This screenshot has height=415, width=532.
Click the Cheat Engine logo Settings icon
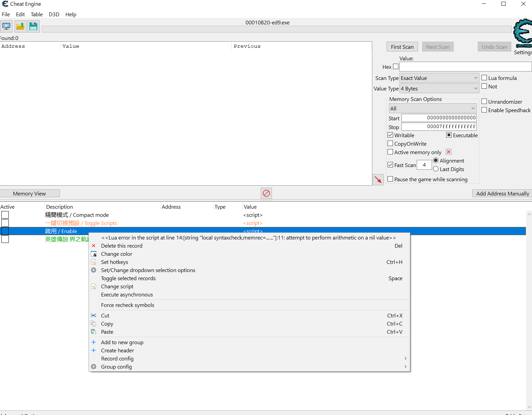(x=523, y=34)
